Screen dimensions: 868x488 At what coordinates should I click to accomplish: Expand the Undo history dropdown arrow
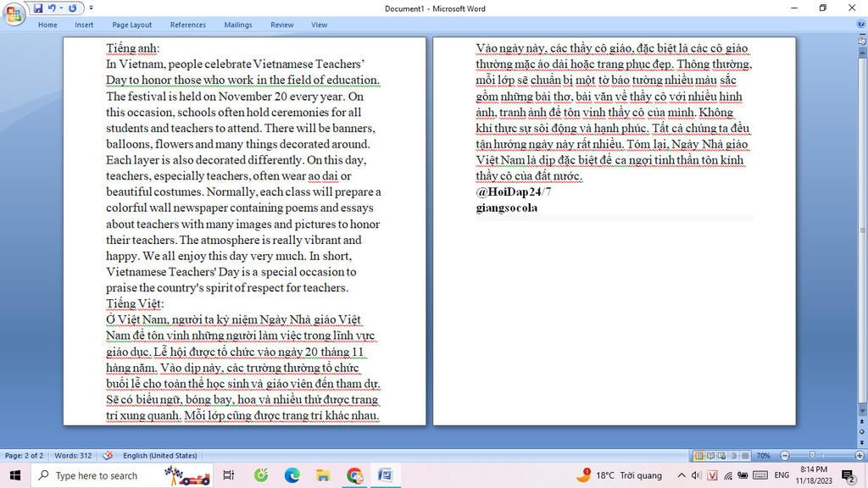click(x=61, y=8)
